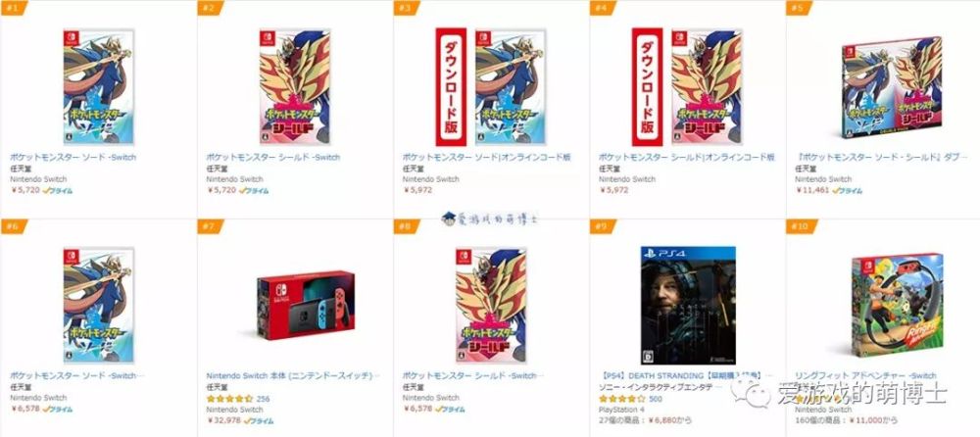Open the #5 Sword & Shield double pack image
Screen dimensions: 980x437
click(x=892, y=87)
